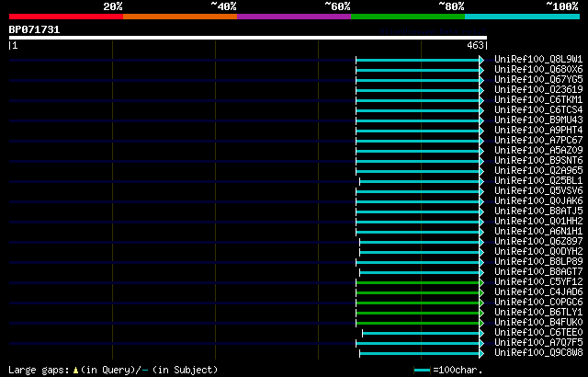Select UniRef100_Q67YG5 hit label
The width and height of the screenshot is (588, 377).
538,79
